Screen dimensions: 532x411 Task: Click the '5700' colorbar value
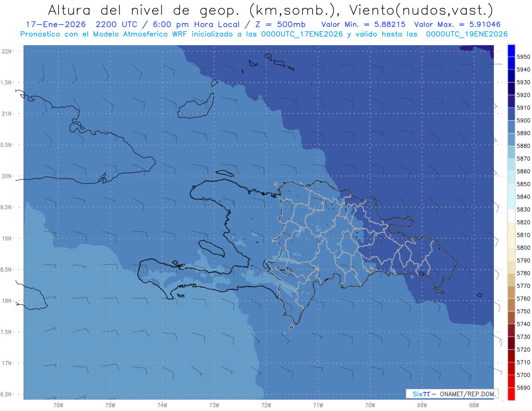(523, 375)
